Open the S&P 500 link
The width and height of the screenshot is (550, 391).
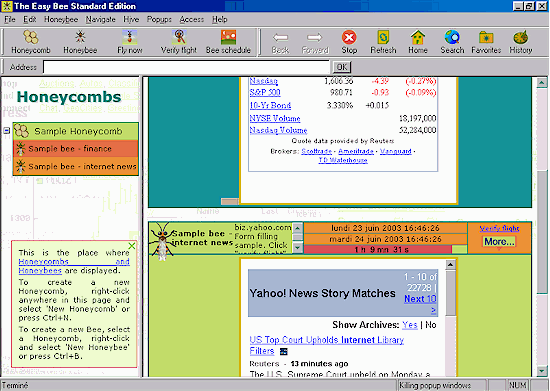(x=265, y=93)
